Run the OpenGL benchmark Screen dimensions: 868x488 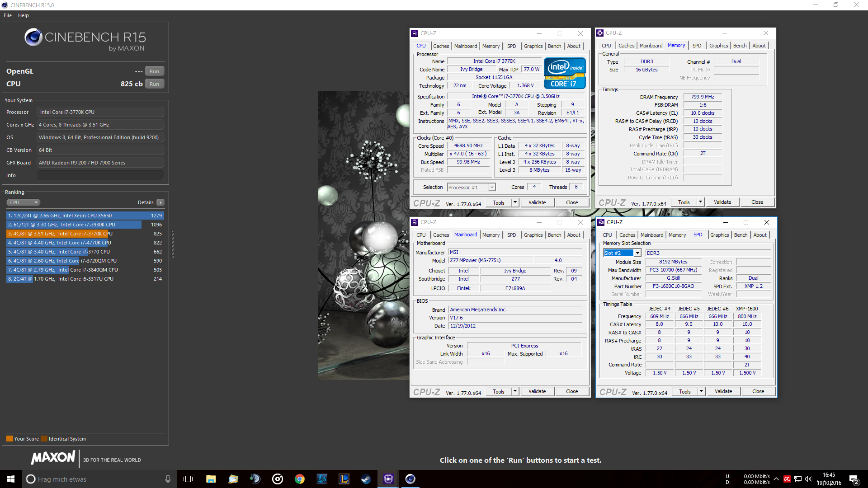(154, 71)
